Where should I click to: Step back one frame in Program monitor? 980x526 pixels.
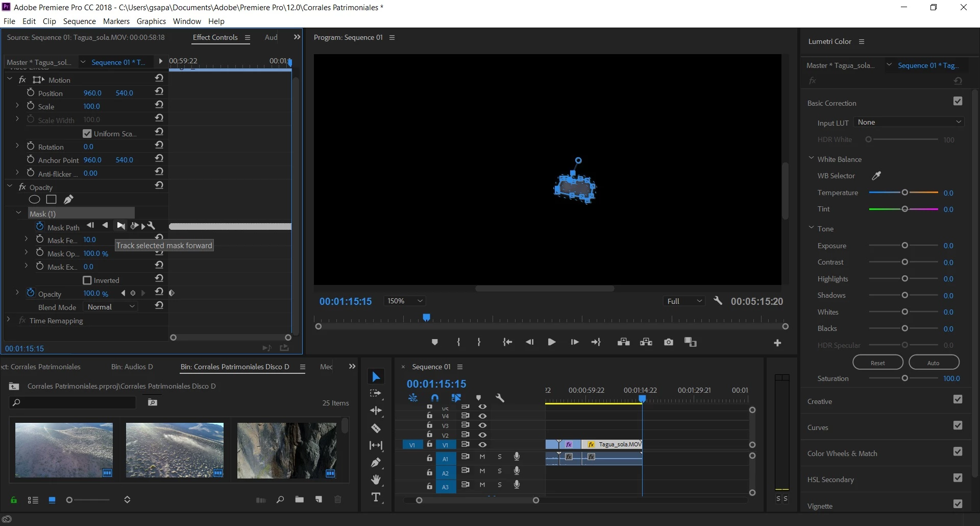(529, 342)
